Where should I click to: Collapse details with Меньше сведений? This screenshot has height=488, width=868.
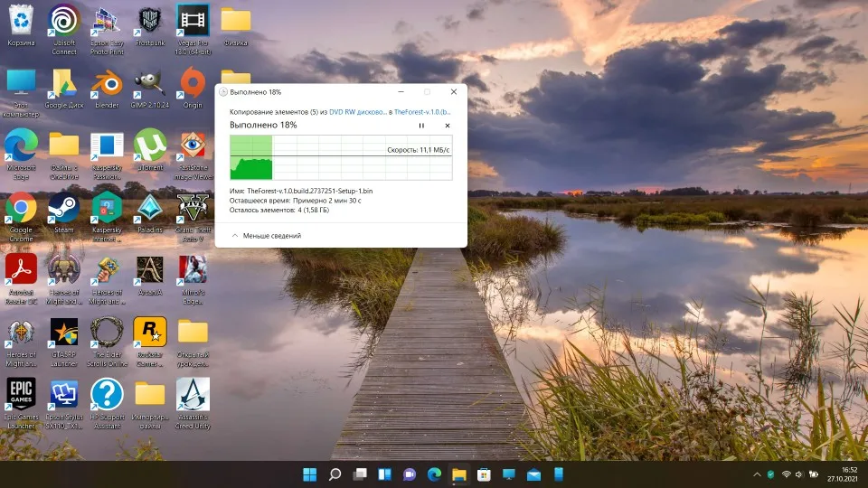[x=266, y=236]
